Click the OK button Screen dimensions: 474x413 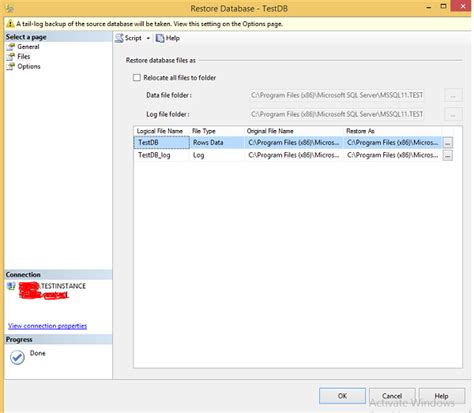click(342, 396)
